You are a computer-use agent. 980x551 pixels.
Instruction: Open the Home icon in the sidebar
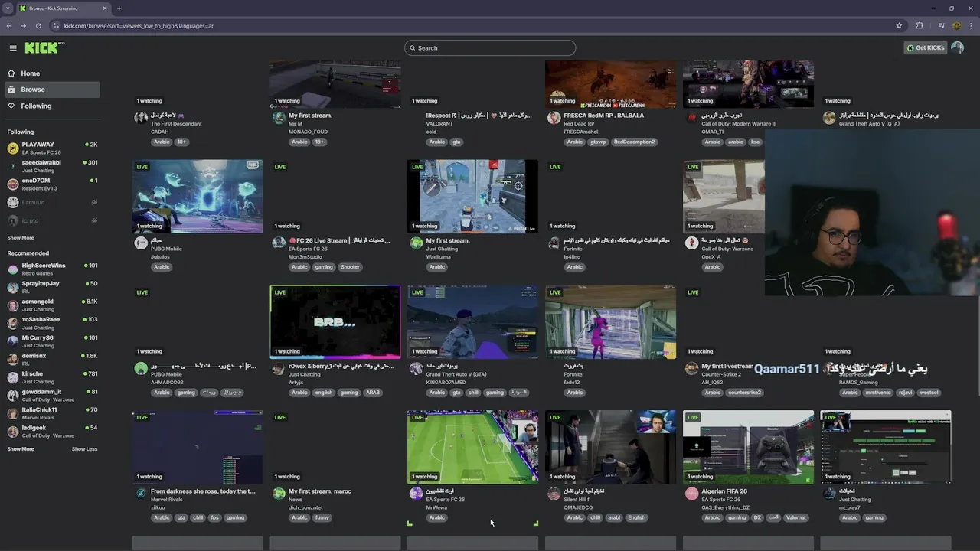11,73
